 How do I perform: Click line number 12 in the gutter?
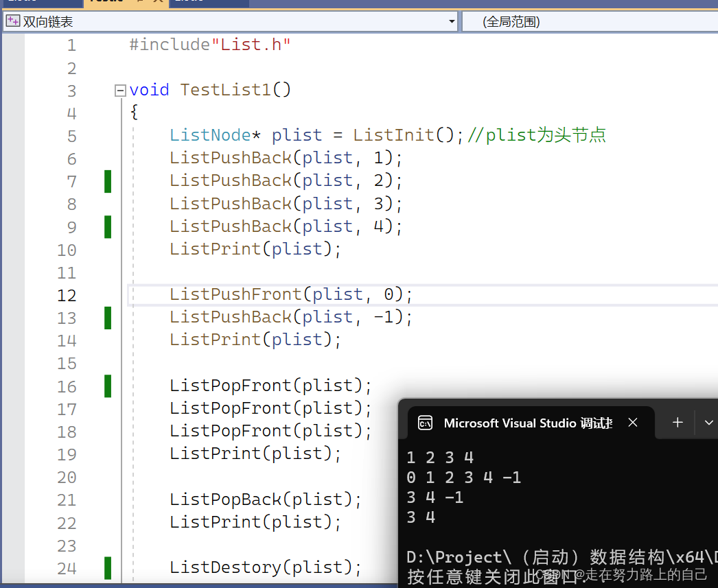[67, 296]
